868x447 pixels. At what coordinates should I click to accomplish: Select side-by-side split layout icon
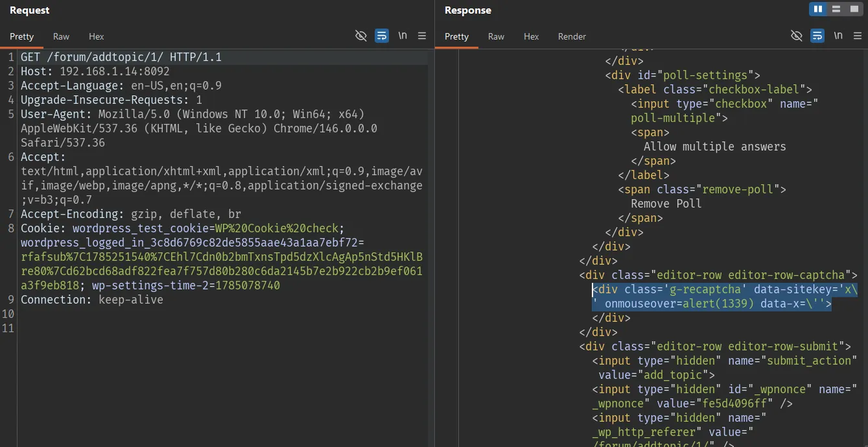(818, 9)
